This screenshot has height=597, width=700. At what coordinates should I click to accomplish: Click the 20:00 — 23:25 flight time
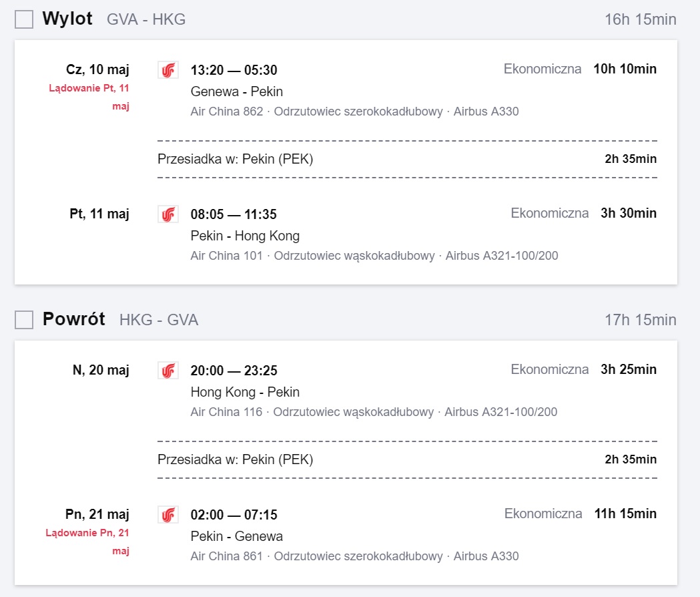[234, 371]
